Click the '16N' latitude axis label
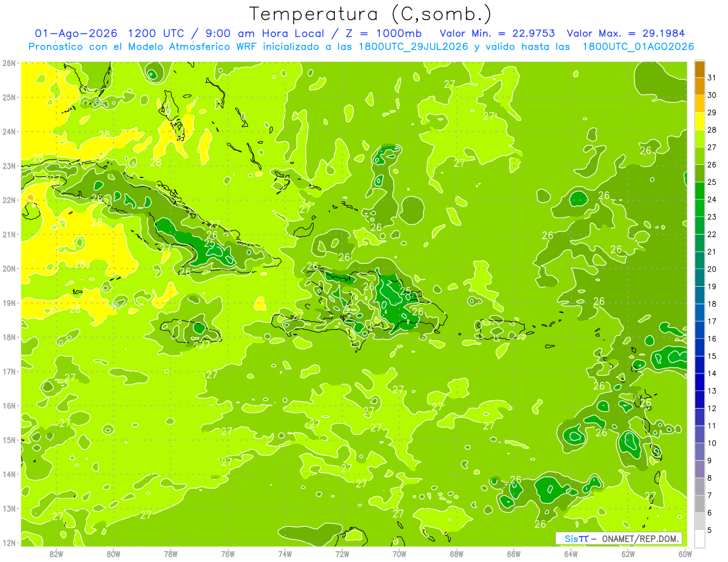 coord(9,406)
